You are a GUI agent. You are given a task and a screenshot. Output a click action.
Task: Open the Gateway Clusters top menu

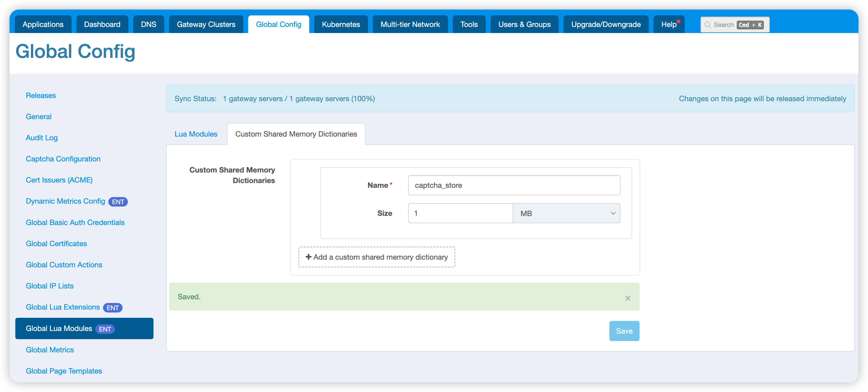tap(206, 24)
